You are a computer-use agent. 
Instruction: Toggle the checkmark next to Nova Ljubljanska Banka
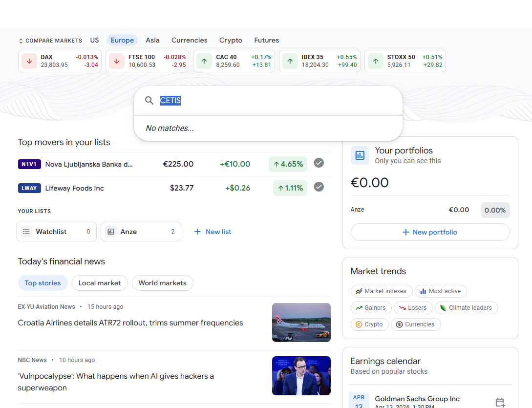pos(319,162)
